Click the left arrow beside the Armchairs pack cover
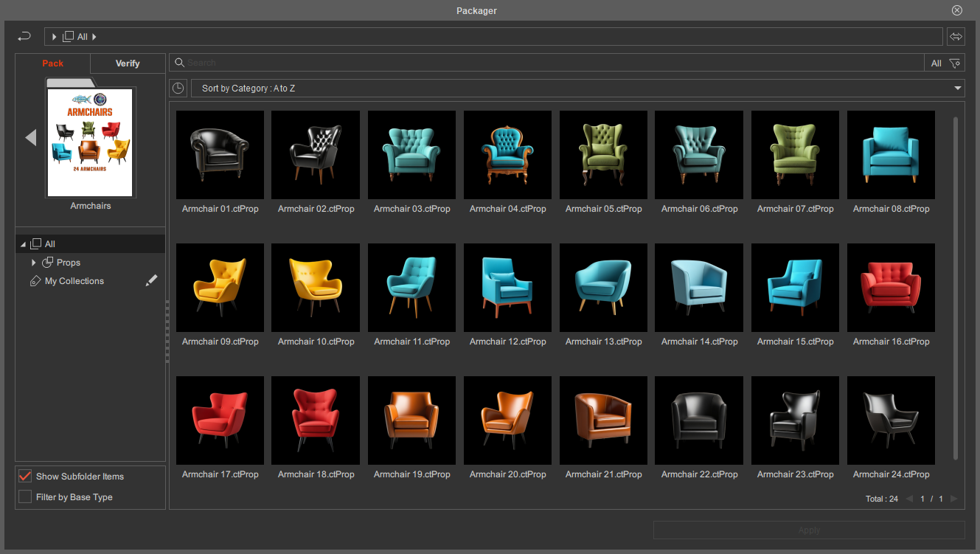The width and height of the screenshot is (980, 554). pos(30,137)
